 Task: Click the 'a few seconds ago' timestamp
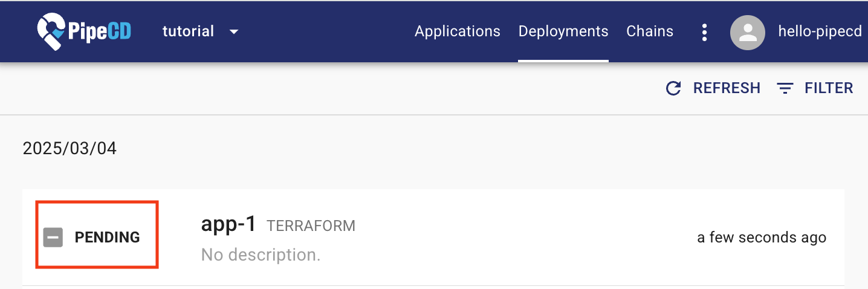pos(761,238)
